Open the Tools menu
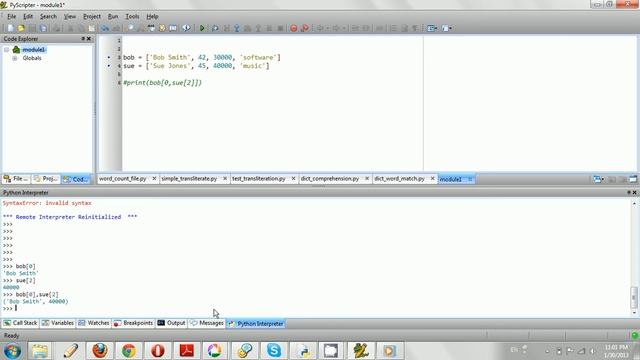The height and width of the screenshot is (360, 640). point(132,16)
